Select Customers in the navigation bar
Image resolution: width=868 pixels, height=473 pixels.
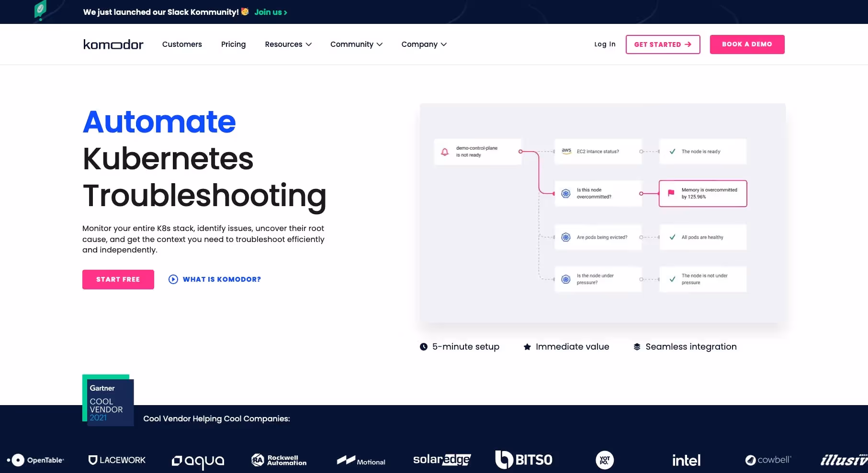(x=182, y=44)
